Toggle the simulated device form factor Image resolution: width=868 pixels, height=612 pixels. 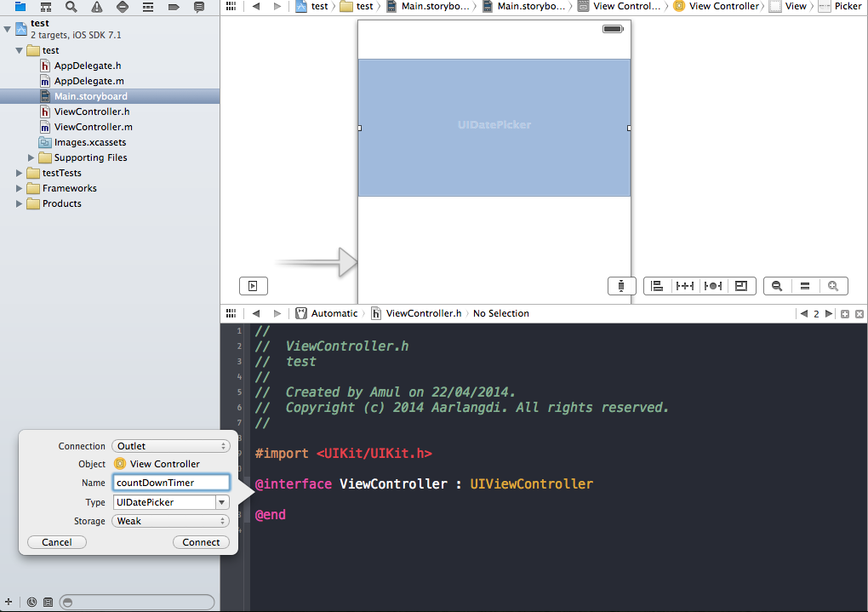point(621,285)
